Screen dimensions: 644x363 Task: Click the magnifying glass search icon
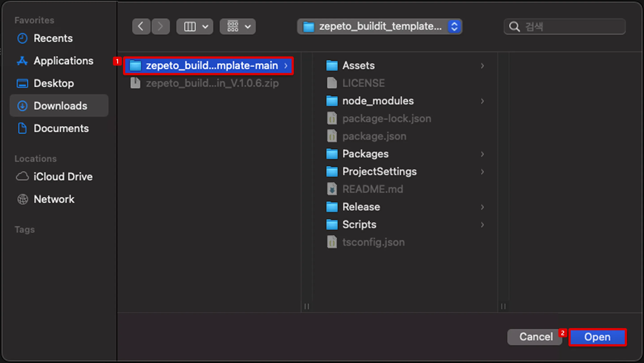(514, 26)
